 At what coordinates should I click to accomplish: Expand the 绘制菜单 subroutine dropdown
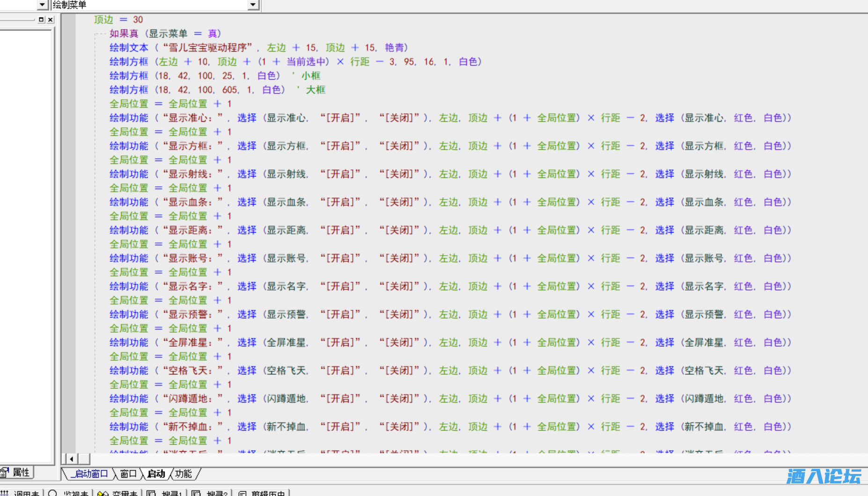tap(253, 5)
